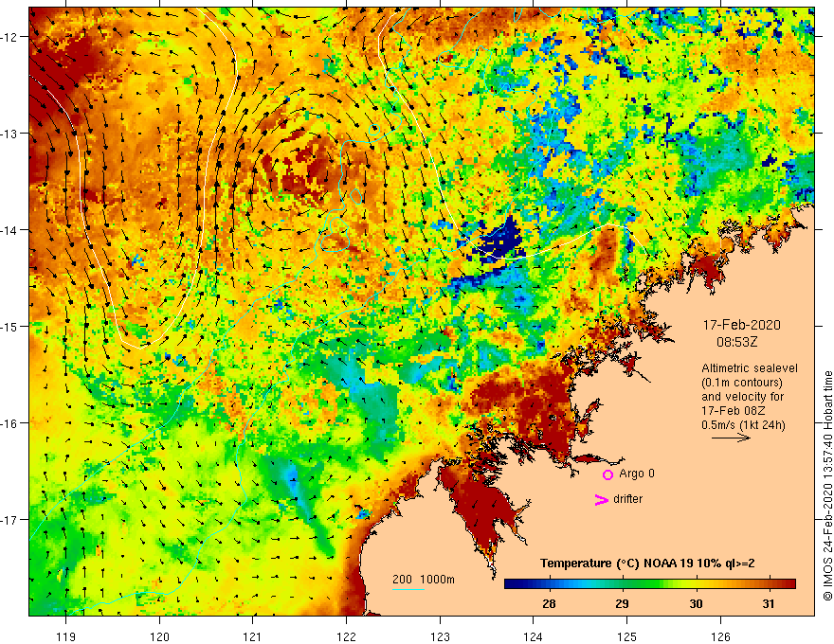Click the 'Argo 0' label
The image size is (834, 644).
(637, 474)
